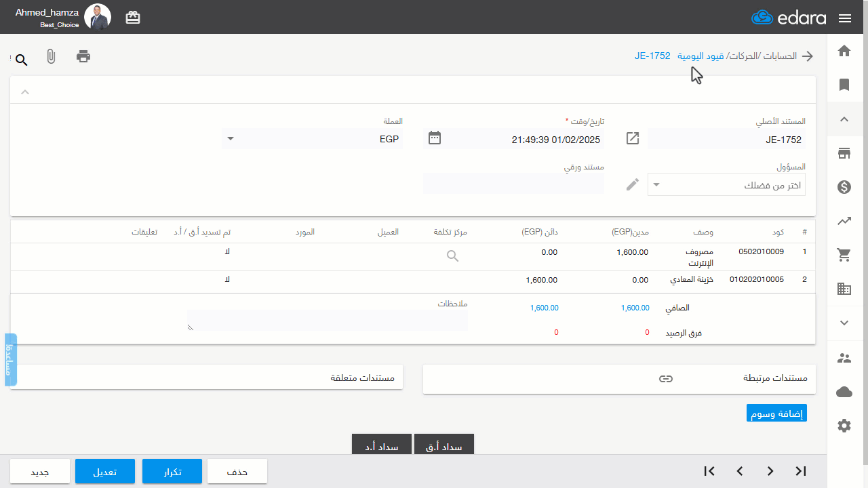The width and height of the screenshot is (868, 488).
Task: Open the hamburger main menu
Action: [845, 18]
